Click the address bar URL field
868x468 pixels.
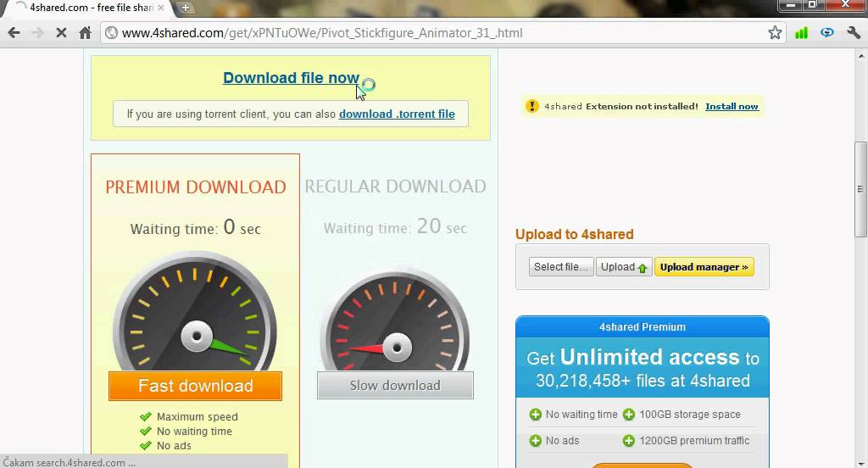(442, 33)
